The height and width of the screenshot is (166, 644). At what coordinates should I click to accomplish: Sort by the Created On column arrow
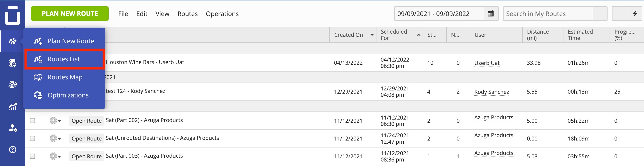[x=372, y=35]
